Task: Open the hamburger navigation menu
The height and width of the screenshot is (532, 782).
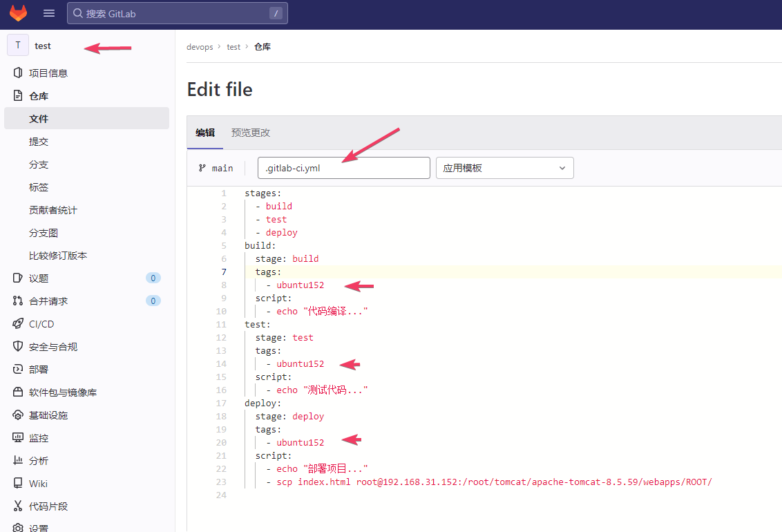Action: (x=48, y=12)
